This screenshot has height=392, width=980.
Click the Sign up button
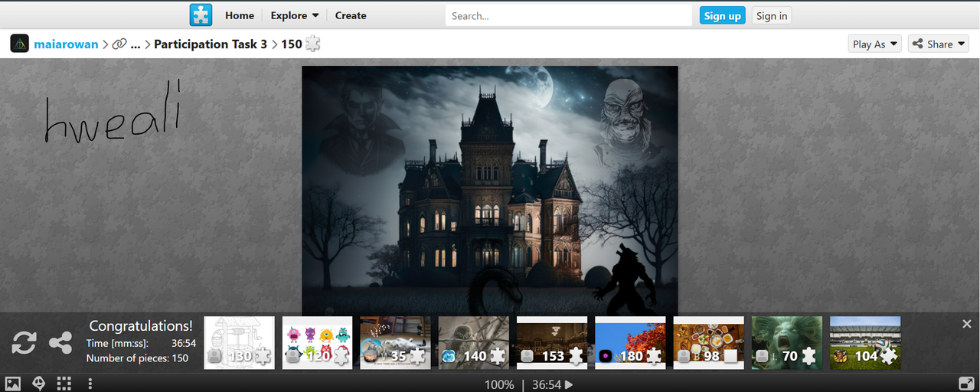coord(723,15)
